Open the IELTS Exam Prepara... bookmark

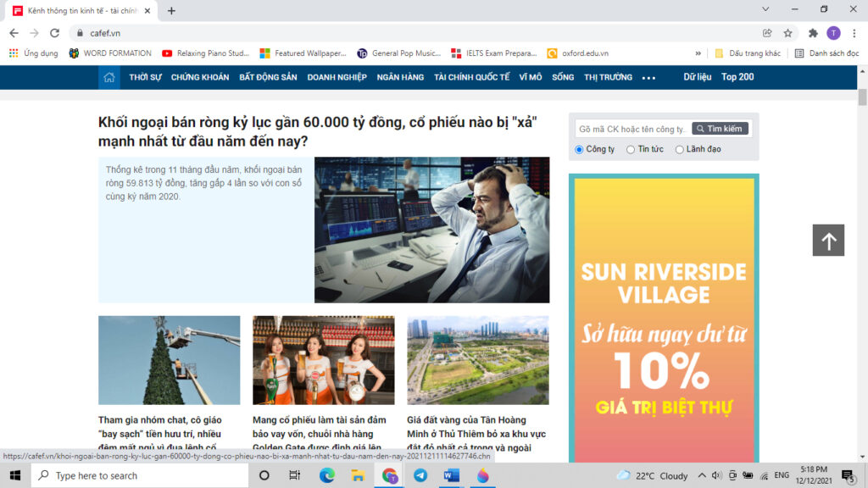[494, 53]
